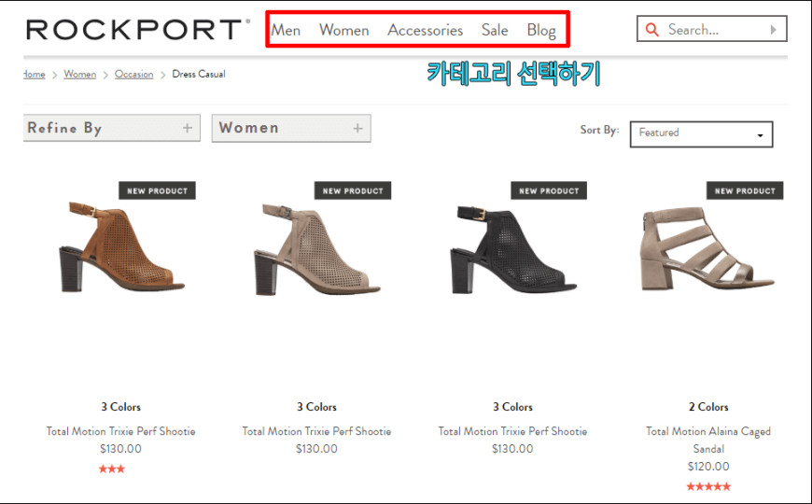
Task: Open the Blog menu item
Action: coord(541,30)
